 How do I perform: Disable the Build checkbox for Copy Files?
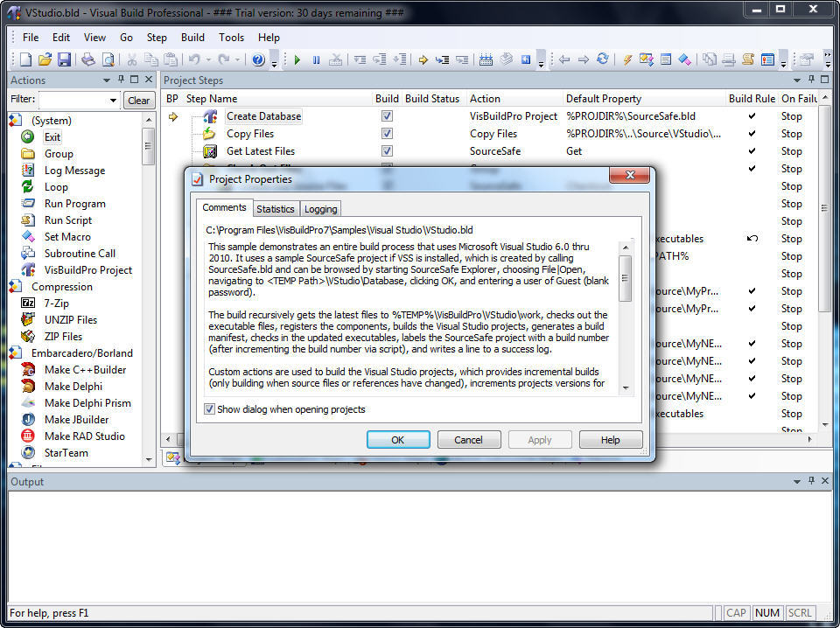tap(387, 133)
